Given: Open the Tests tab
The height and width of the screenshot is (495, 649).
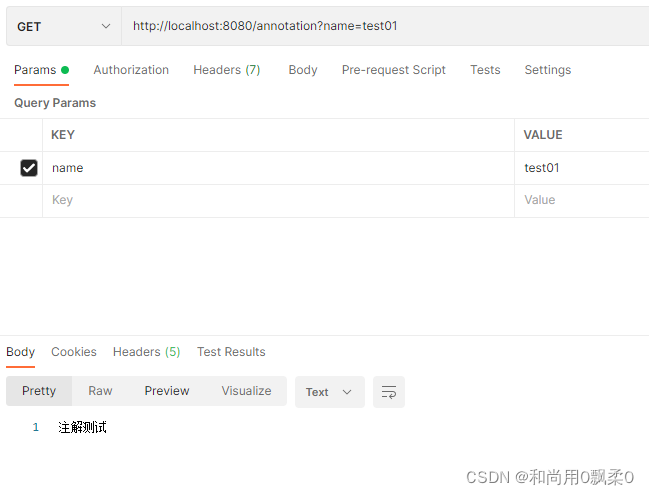Looking at the screenshot, I should pyautogui.click(x=485, y=70).
